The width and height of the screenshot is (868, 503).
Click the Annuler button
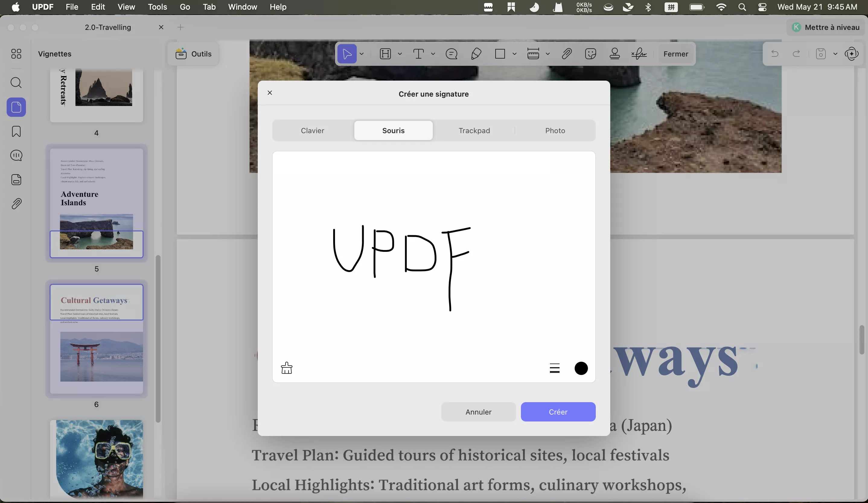tap(478, 412)
